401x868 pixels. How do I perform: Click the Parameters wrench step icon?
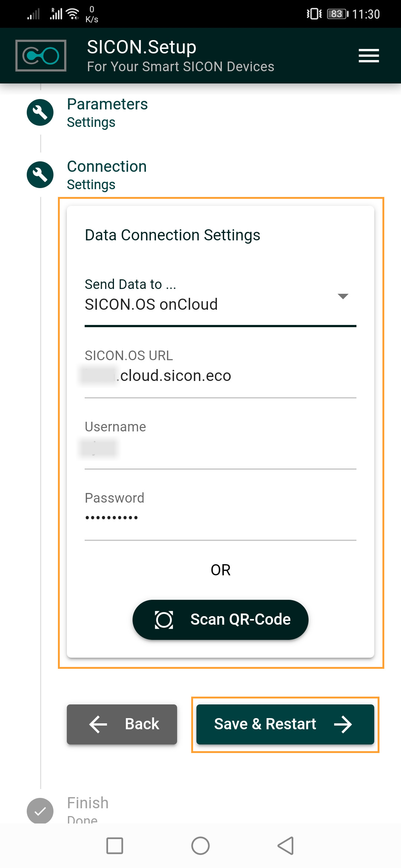click(40, 112)
